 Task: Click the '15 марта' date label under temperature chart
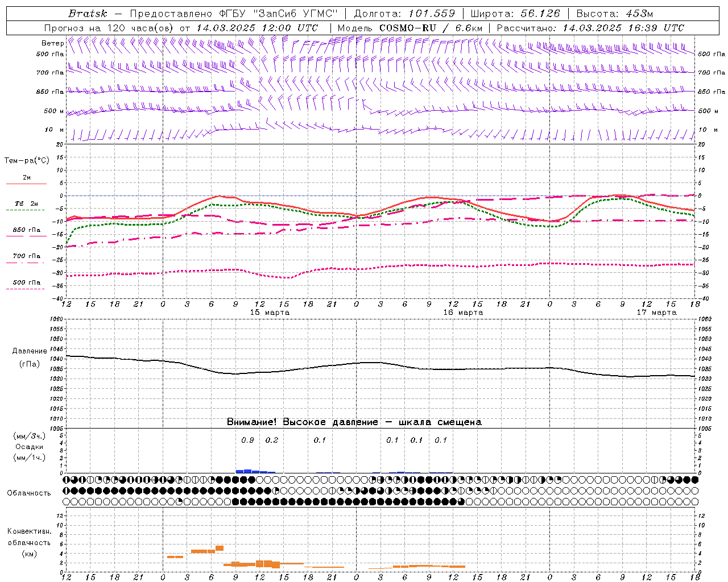coord(270,313)
